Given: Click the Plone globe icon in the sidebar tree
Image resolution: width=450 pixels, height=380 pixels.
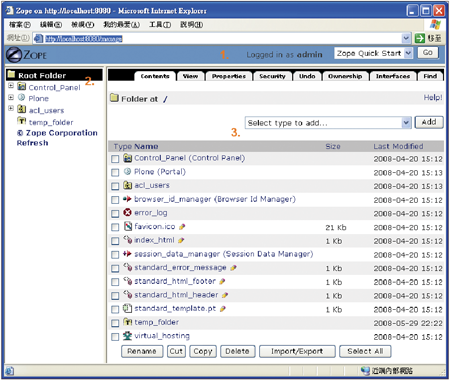Looking at the screenshot, I should (x=22, y=97).
